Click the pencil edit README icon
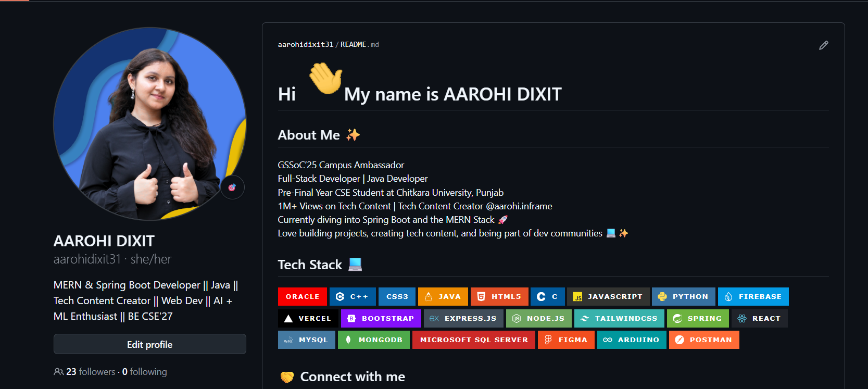The height and width of the screenshot is (389, 868). pyautogui.click(x=823, y=45)
